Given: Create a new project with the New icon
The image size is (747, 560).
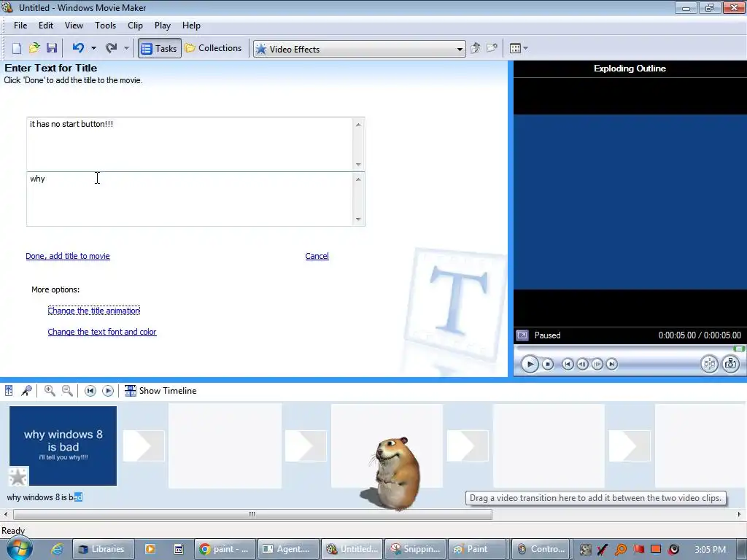Looking at the screenshot, I should click(x=17, y=48).
